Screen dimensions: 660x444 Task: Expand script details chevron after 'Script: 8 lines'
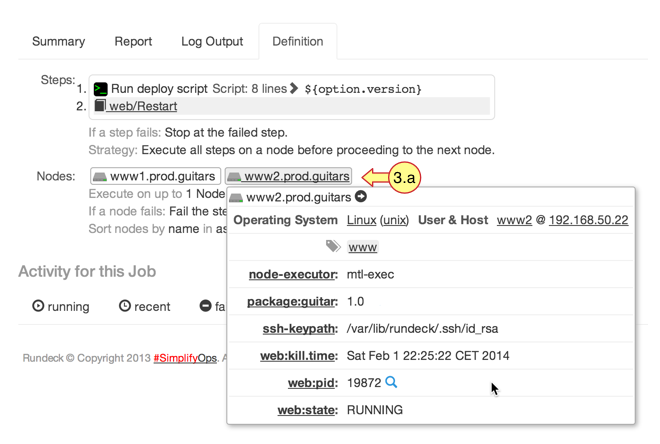coord(295,89)
